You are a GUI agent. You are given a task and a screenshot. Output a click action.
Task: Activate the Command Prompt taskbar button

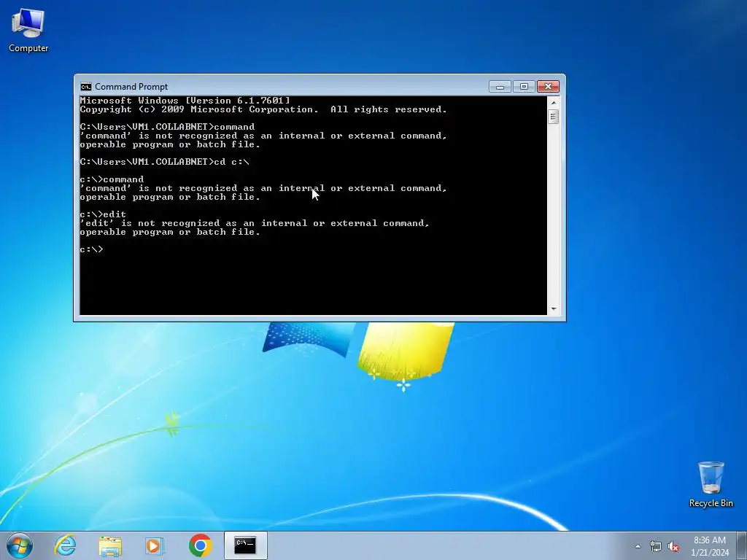pyautogui.click(x=245, y=545)
